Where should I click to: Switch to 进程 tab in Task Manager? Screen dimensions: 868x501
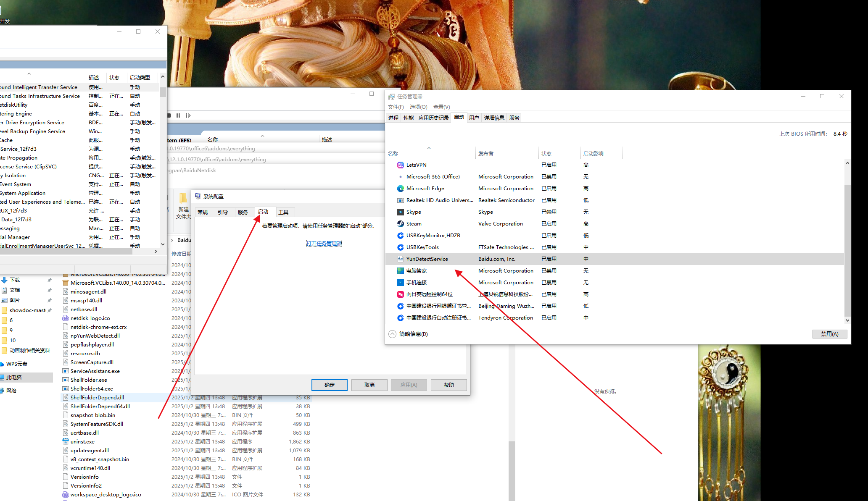[x=393, y=118]
